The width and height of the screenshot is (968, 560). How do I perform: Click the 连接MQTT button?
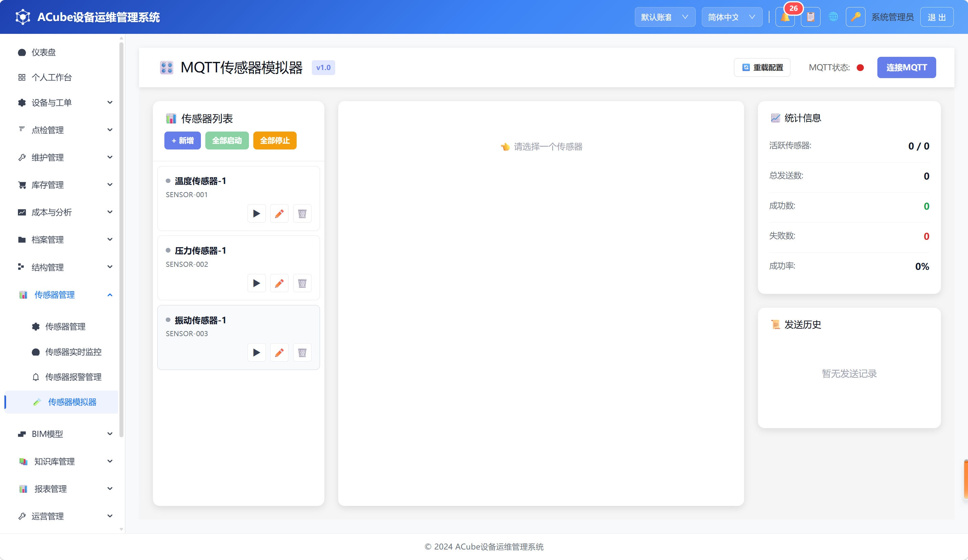pyautogui.click(x=906, y=68)
